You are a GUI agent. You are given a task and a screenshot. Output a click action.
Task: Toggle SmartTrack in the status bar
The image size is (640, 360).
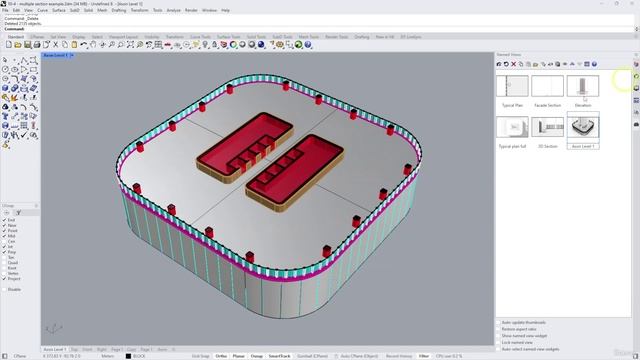point(279,356)
